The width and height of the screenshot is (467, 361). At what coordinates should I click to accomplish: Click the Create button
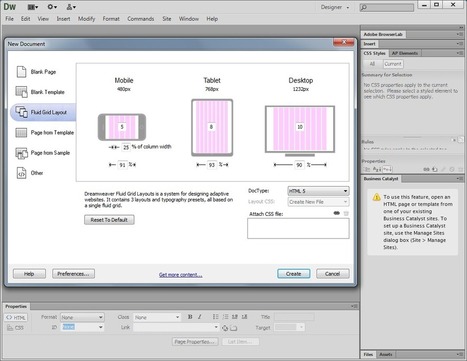(x=294, y=274)
